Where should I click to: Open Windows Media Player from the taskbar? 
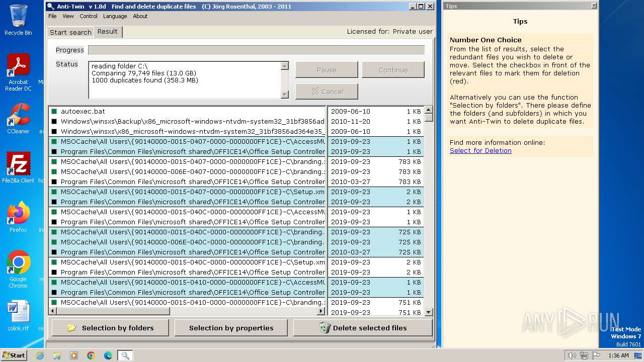[x=74, y=355]
